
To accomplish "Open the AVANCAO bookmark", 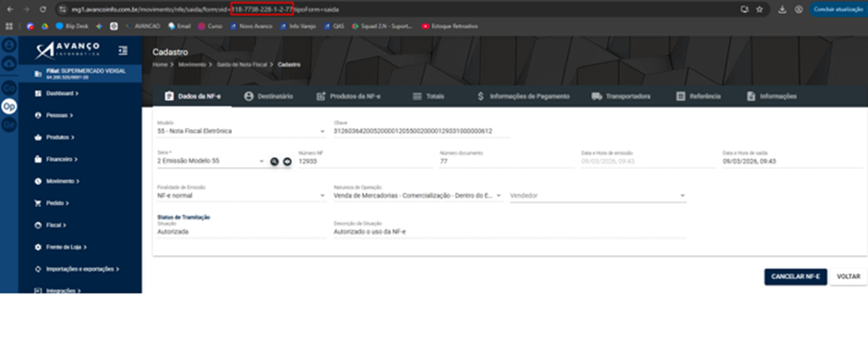I will 143,26.
